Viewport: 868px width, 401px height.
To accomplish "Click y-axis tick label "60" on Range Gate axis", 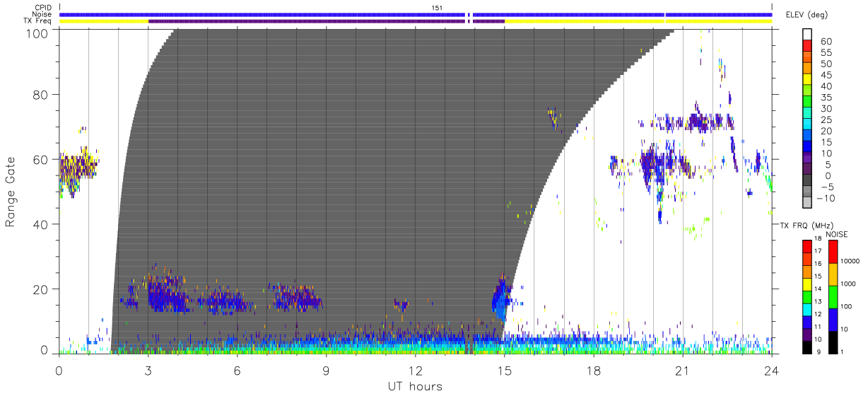I will pyautogui.click(x=41, y=160).
